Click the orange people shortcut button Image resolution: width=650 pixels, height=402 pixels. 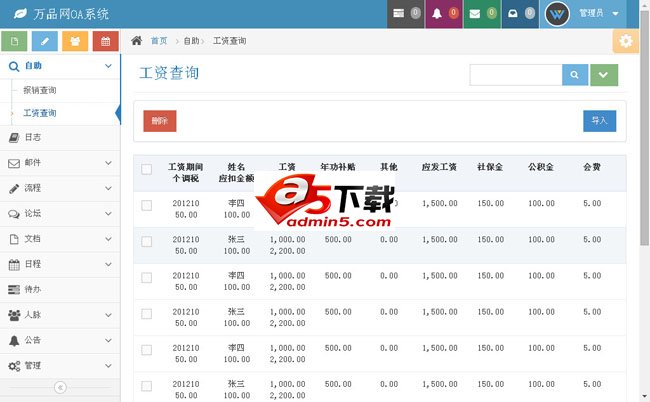point(75,41)
